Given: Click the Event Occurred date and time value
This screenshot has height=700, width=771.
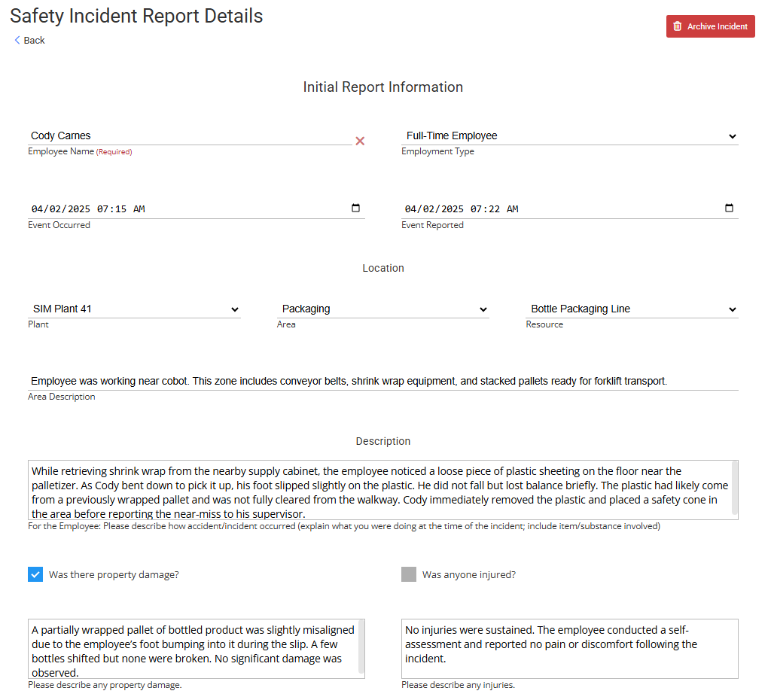Looking at the screenshot, I should coord(88,209).
